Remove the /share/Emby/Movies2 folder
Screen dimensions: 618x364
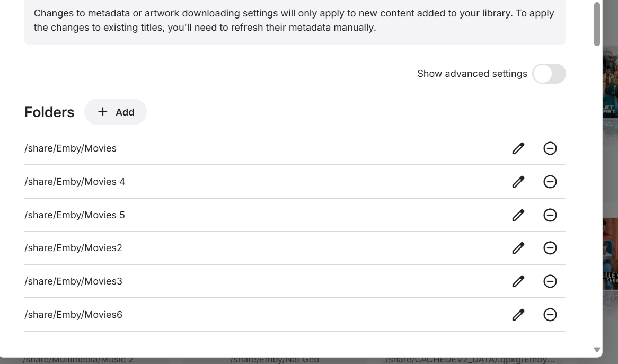coord(550,248)
